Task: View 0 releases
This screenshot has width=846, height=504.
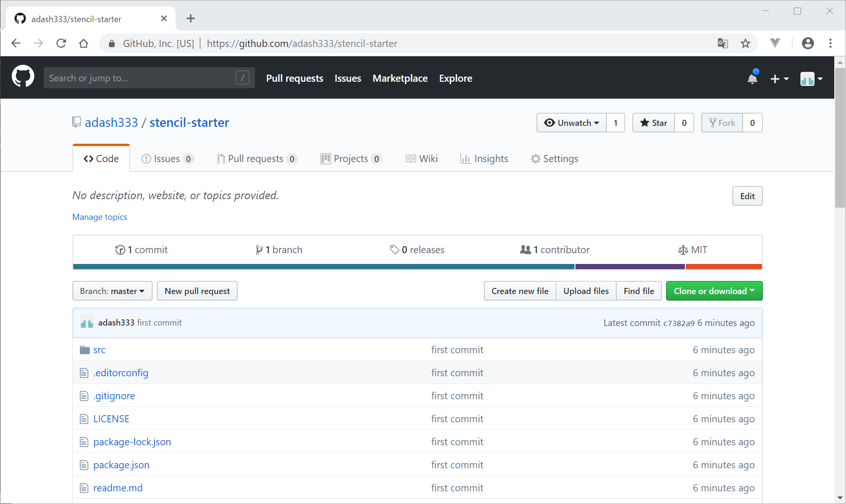Action: (x=417, y=250)
